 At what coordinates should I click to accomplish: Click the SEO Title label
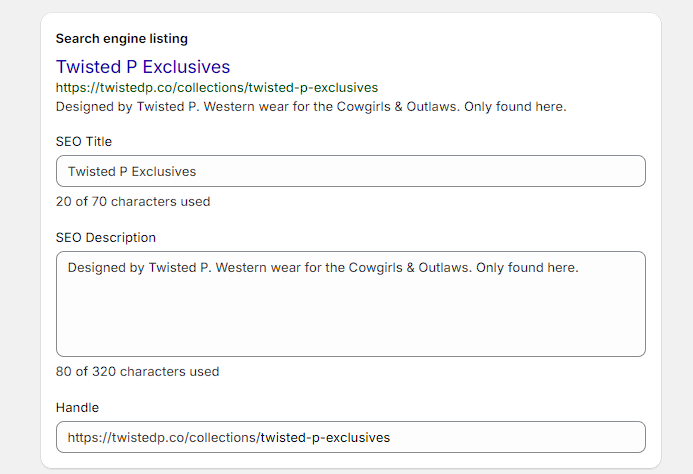click(84, 142)
